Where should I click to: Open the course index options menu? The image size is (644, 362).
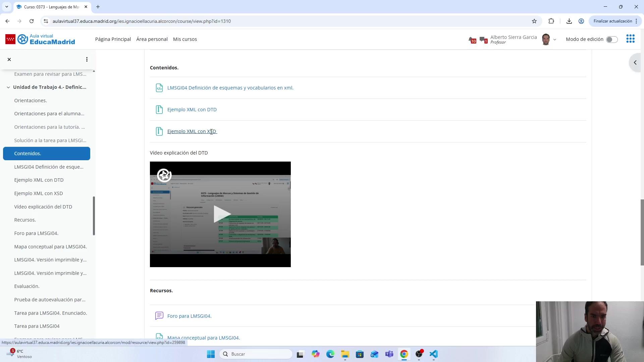(x=87, y=59)
